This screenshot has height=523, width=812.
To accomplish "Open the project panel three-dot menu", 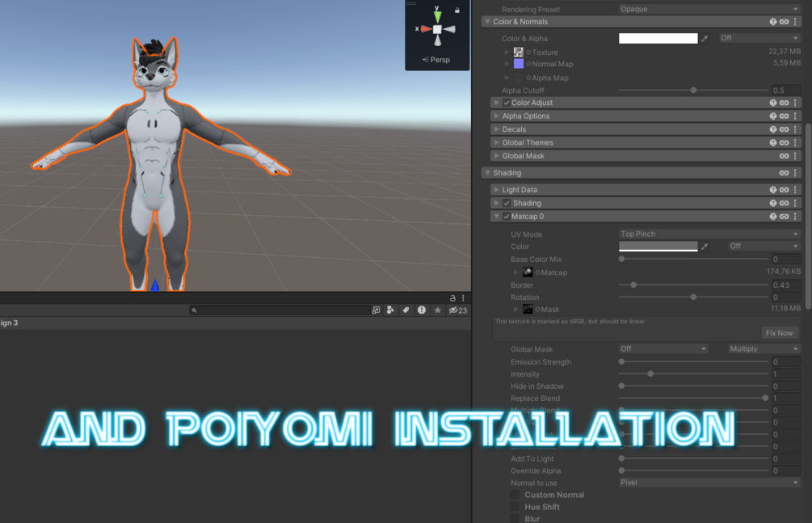I will 463,298.
